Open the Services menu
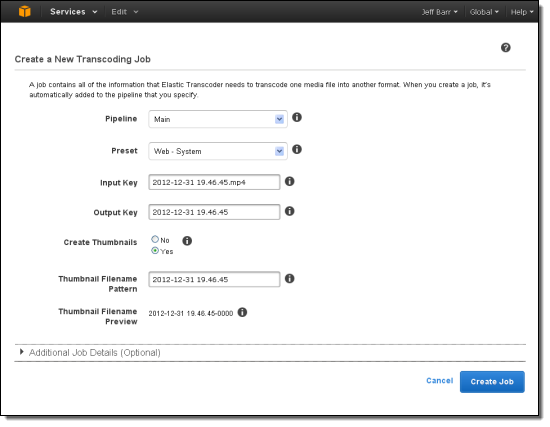The image size is (550, 427). [74, 12]
